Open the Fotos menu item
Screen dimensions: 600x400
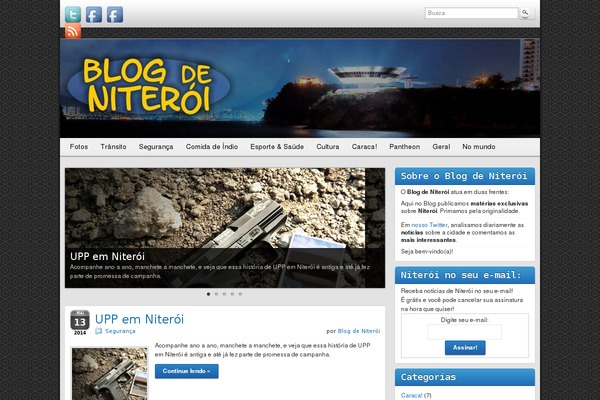pyautogui.click(x=79, y=147)
